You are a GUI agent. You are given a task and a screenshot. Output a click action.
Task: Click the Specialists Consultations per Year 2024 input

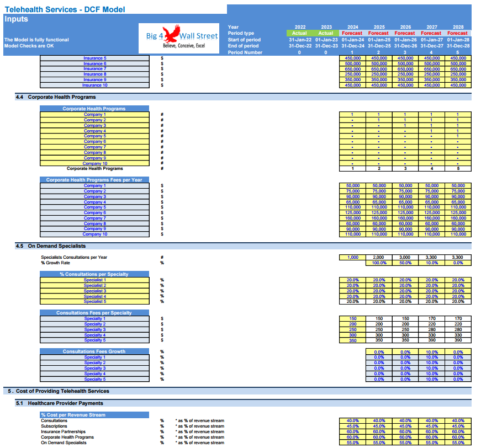pos(352,258)
